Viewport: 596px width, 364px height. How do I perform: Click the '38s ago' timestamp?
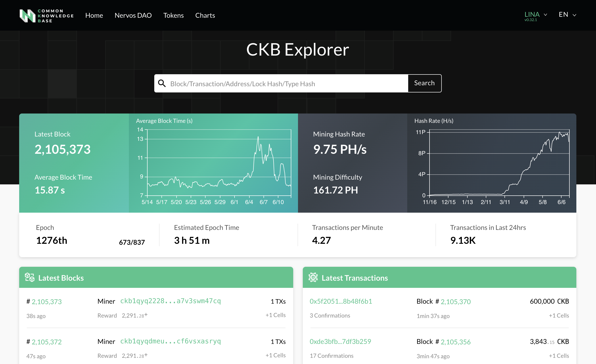tap(36, 316)
